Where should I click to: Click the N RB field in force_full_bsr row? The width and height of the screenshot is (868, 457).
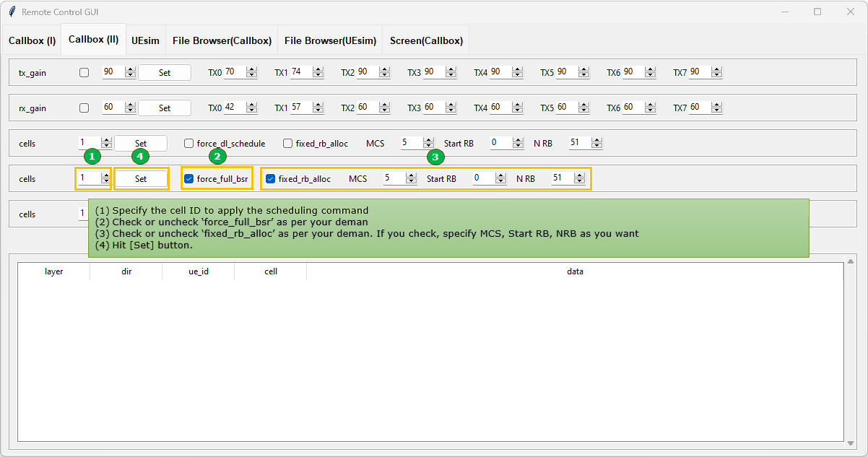(563, 178)
